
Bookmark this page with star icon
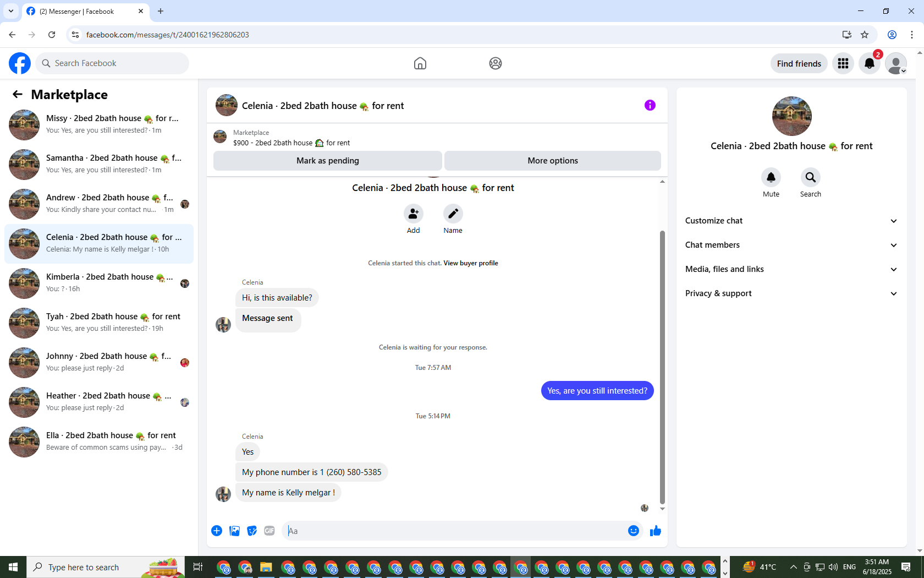pyautogui.click(x=865, y=35)
